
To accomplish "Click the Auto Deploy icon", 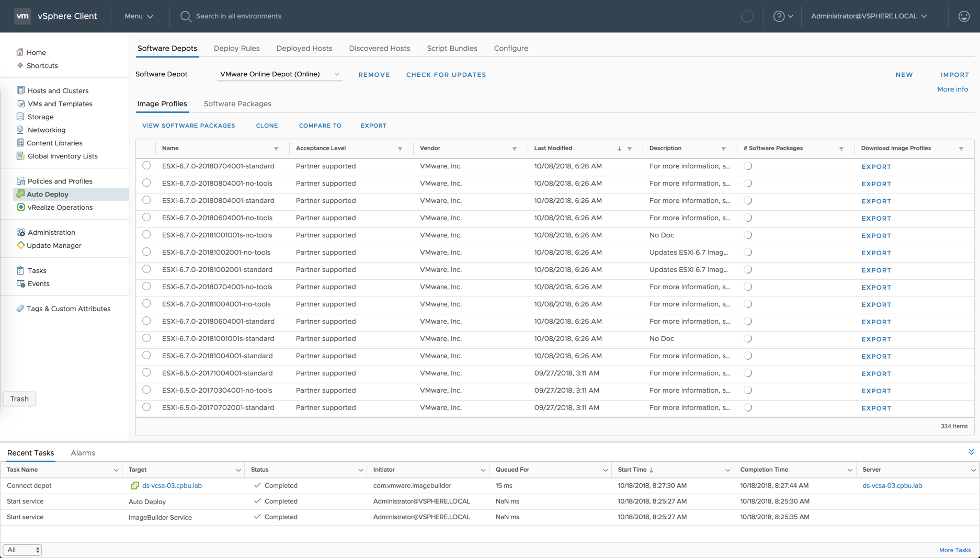I will [20, 194].
